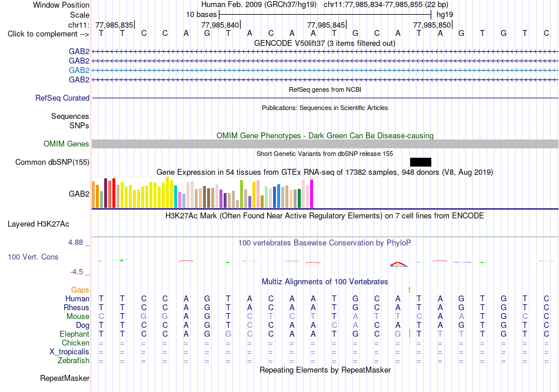This screenshot has height=392, width=559.
Task: Click the Sequences track label
Action: tap(70, 117)
